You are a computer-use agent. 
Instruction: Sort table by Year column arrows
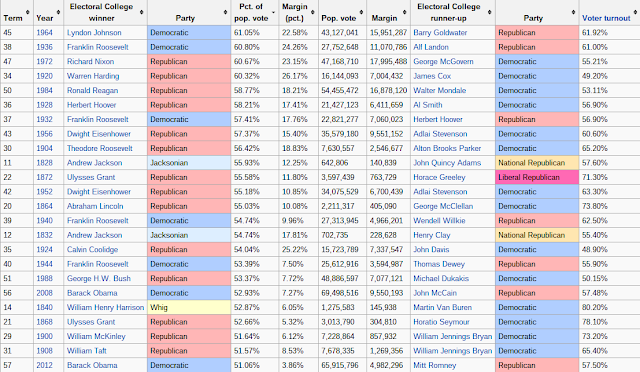click(58, 12)
